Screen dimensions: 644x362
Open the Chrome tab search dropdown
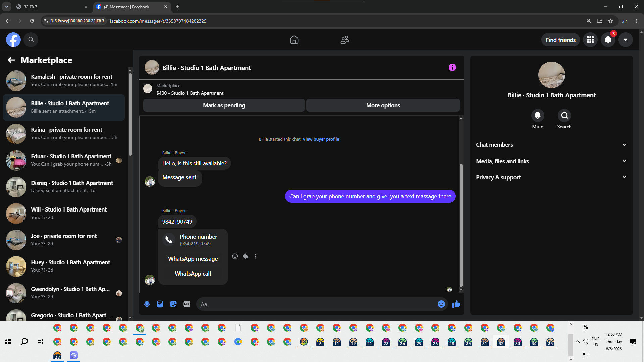tap(6, 7)
